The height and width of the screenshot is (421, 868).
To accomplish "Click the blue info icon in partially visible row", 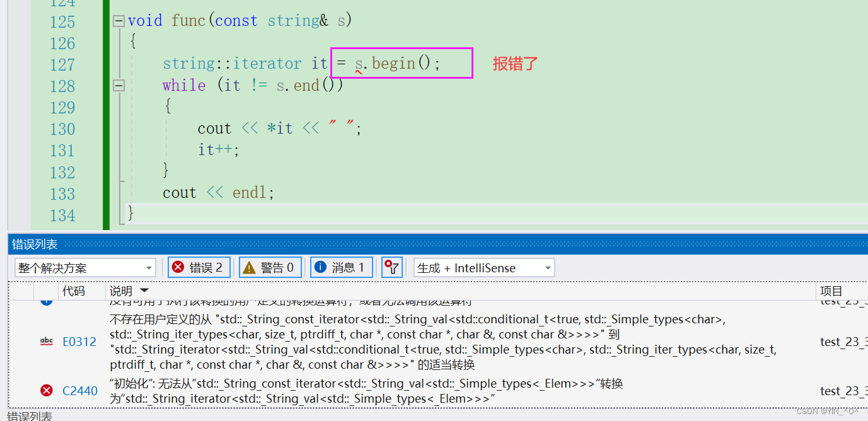I will [47, 301].
